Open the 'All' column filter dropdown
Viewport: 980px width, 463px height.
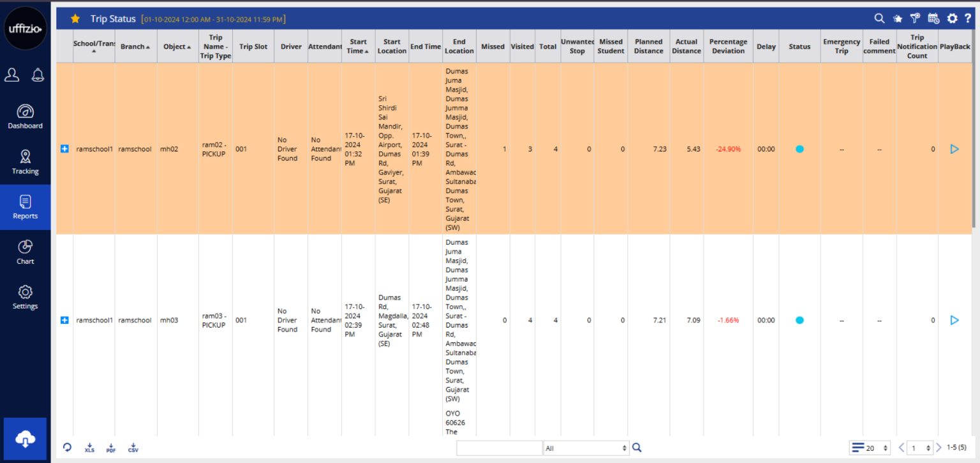point(586,448)
